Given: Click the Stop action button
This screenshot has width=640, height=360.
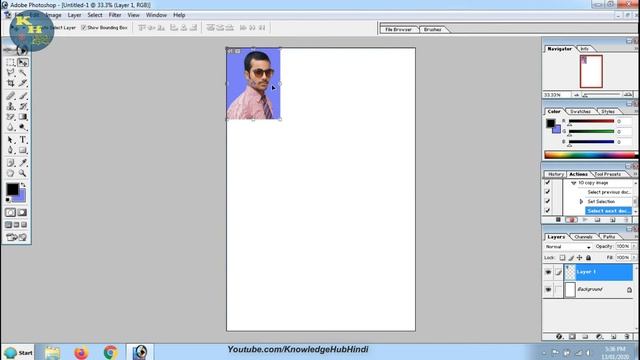Looking at the screenshot, I should [558, 220].
